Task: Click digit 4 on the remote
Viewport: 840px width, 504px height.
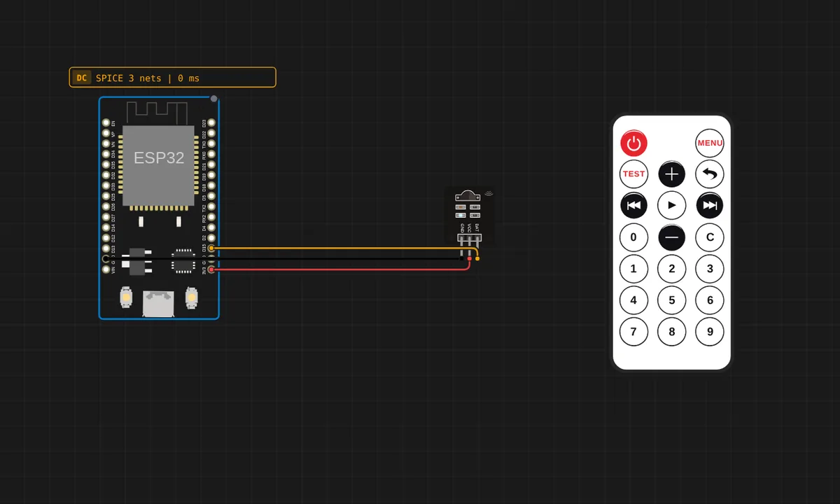Action: [x=633, y=300]
